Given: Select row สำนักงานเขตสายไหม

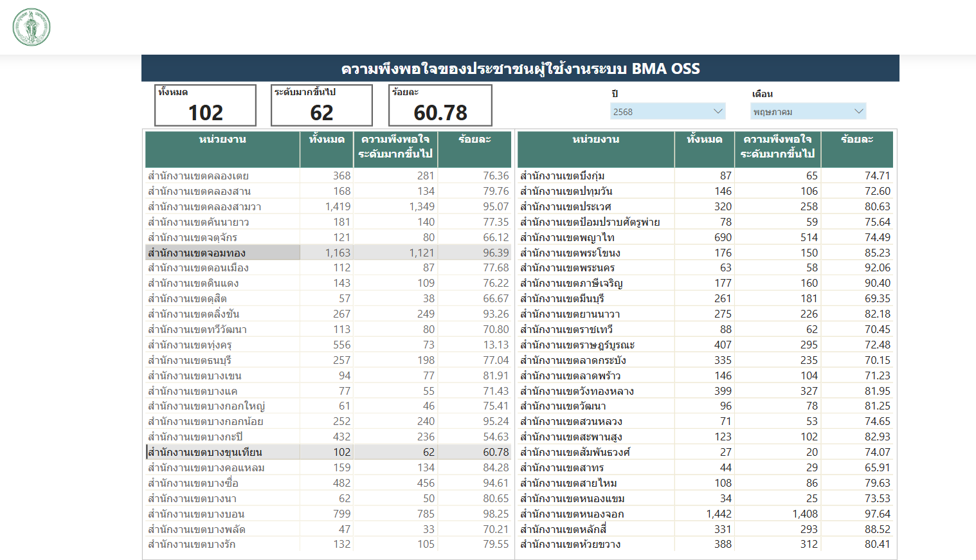Looking at the screenshot, I should [705, 483].
